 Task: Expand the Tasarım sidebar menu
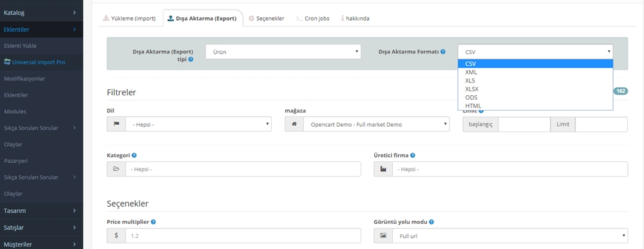click(x=41, y=210)
